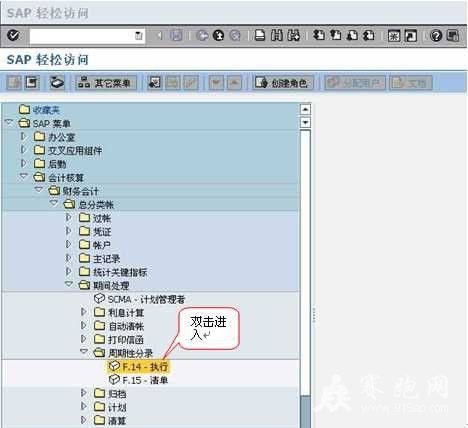The image size is (468, 428).
Task: Select the F.14 - 执行 transaction
Action: (138, 367)
